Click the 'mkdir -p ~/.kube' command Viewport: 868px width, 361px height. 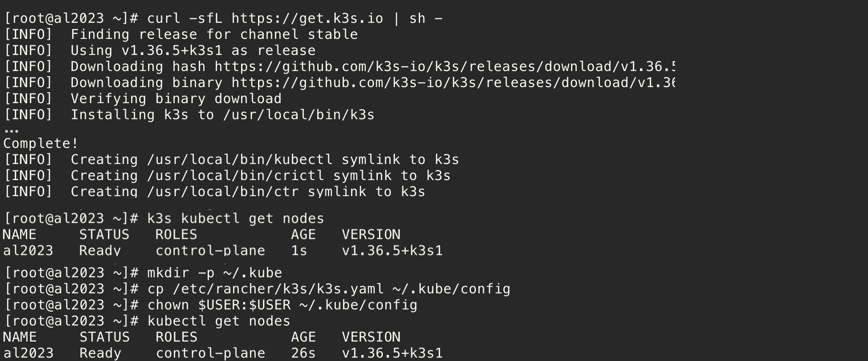pos(214,273)
